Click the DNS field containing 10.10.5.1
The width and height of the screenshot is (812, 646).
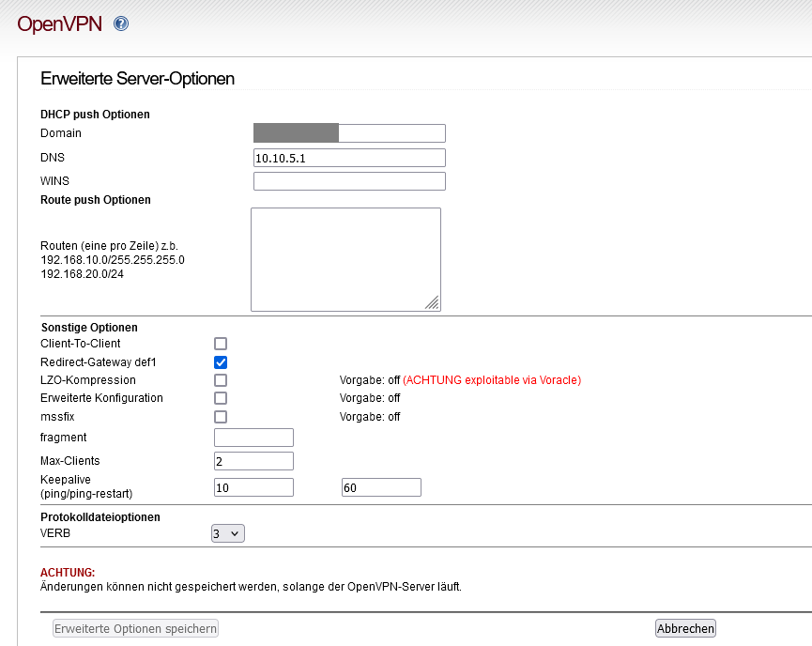(x=349, y=158)
